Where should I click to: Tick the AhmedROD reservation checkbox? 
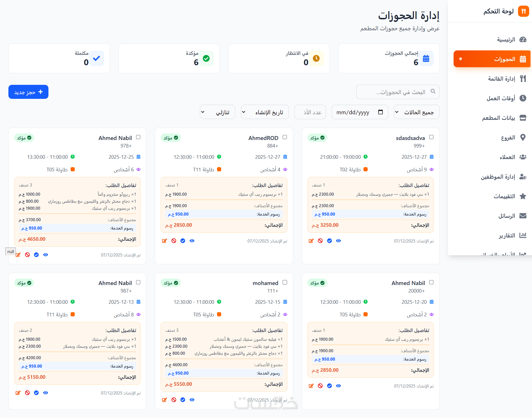point(285,137)
